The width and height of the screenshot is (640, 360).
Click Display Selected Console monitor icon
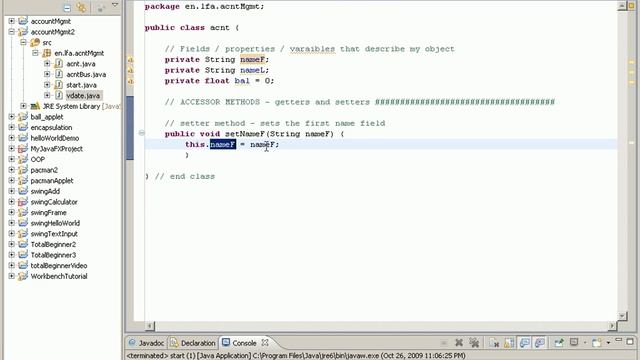click(574, 342)
